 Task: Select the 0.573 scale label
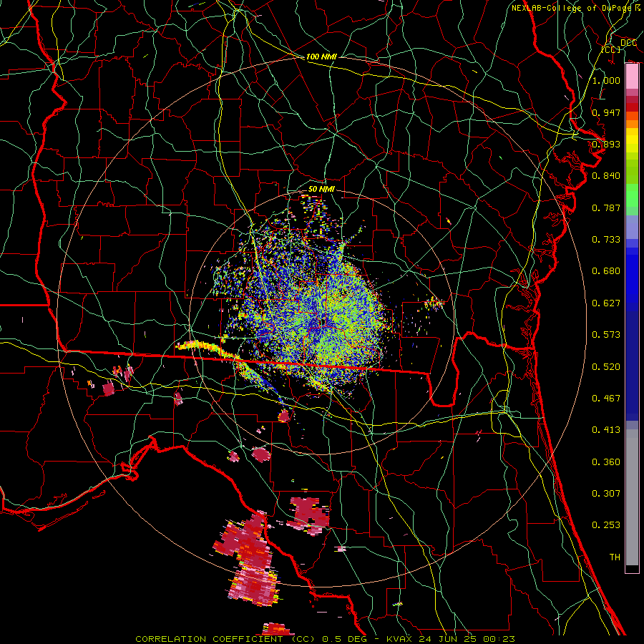(x=606, y=335)
